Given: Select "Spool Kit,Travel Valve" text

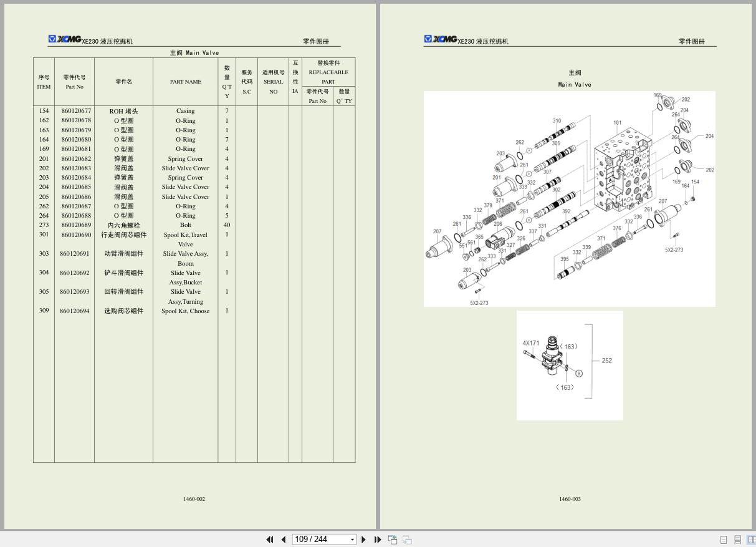Looking at the screenshot, I should pyautogui.click(x=185, y=240).
